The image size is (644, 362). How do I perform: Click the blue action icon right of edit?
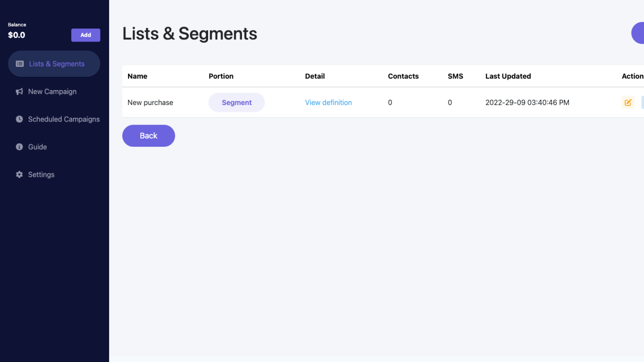coord(642,103)
